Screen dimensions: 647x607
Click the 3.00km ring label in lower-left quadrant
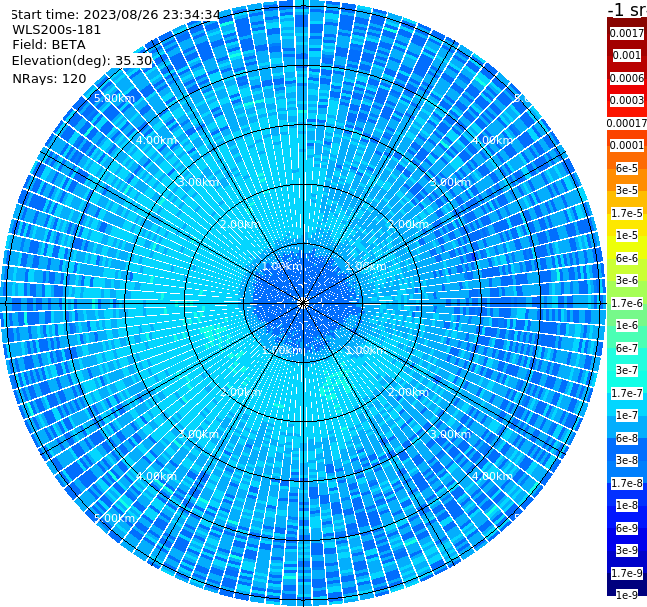[198, 434]
